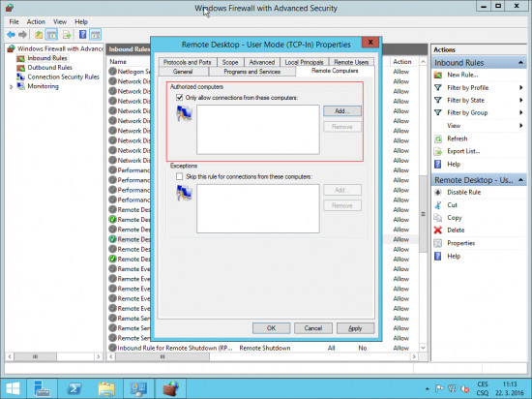Viewport: 532px width, 399px height.
Task: Toggle Only allow connections from these computers
Action: coord(180,98)
